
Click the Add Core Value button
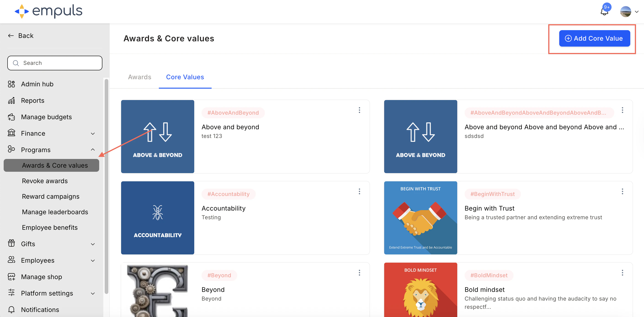(594, 38)
